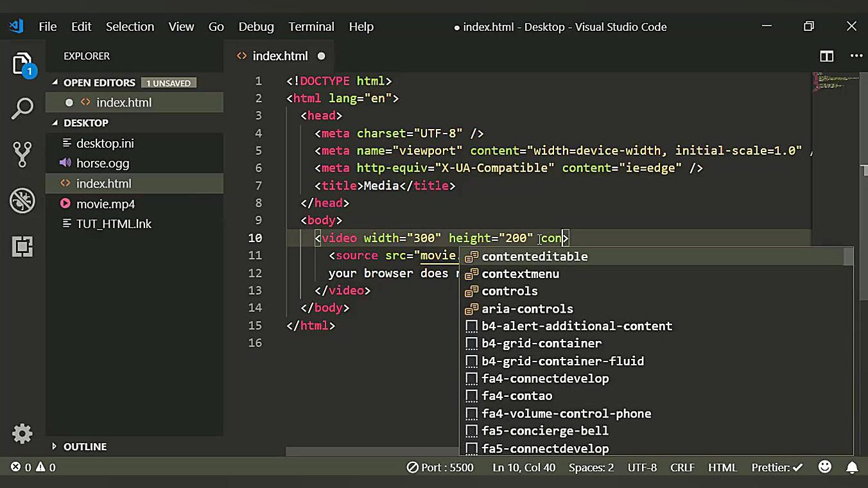Click the Port : 5500 Live Server indicator
The width and height of the screenshot is (868, 488).
coord(440,467)
